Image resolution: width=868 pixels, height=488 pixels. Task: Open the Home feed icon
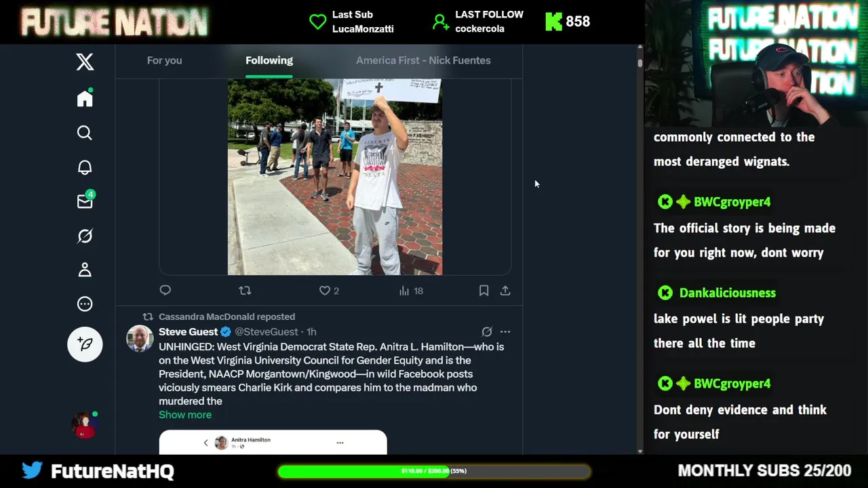[x=85, y=98]
